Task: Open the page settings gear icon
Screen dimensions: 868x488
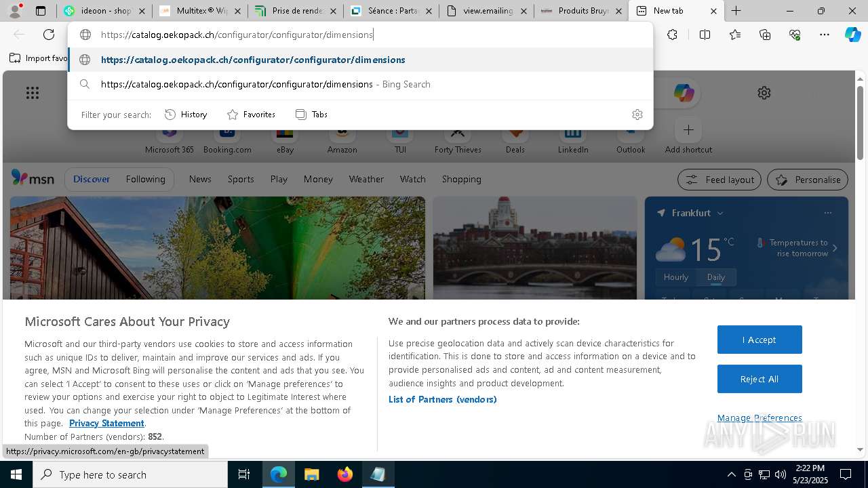Action: coord(764,93)
